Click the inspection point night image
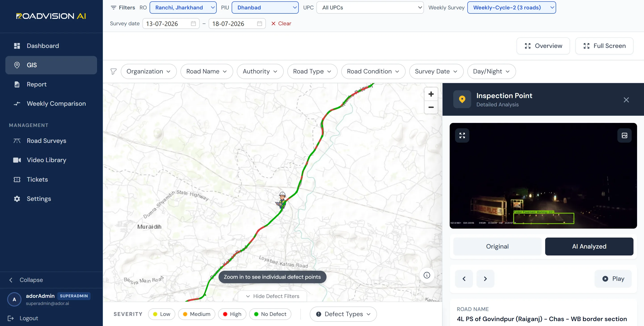Viewport: 644px width, 326px height. (x=543, y=176)
